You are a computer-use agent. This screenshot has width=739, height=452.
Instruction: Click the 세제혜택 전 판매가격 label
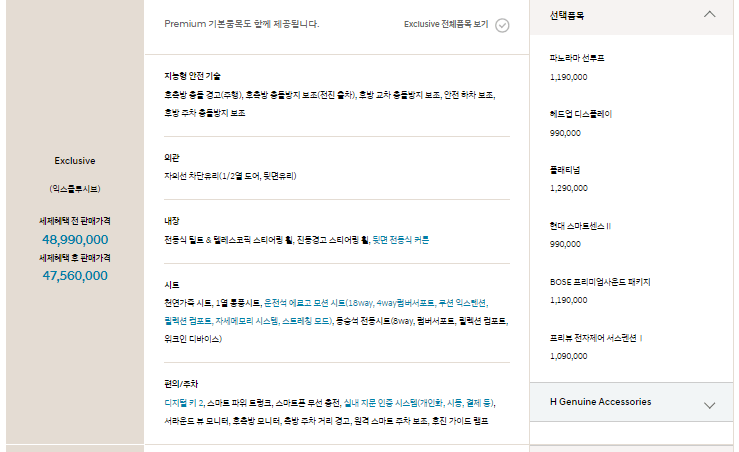coord(75,221)
